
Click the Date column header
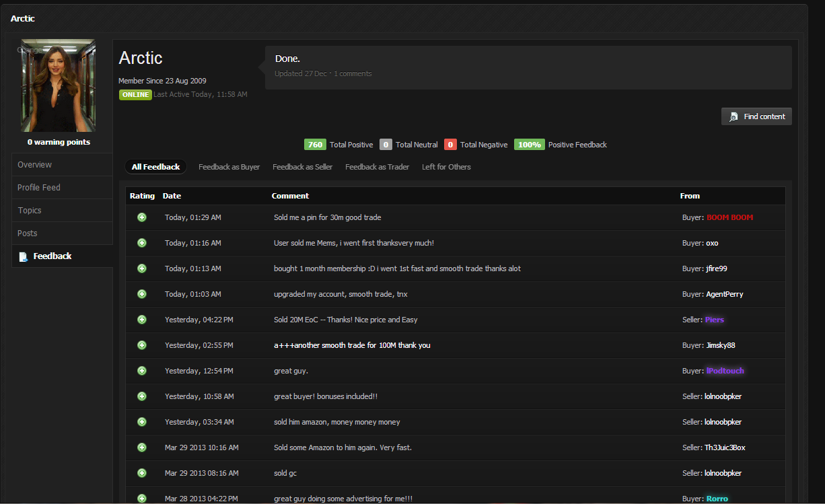172,196
